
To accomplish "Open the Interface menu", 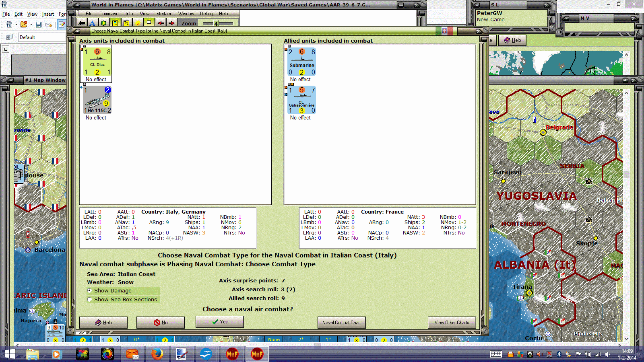I will coord(164,14).
